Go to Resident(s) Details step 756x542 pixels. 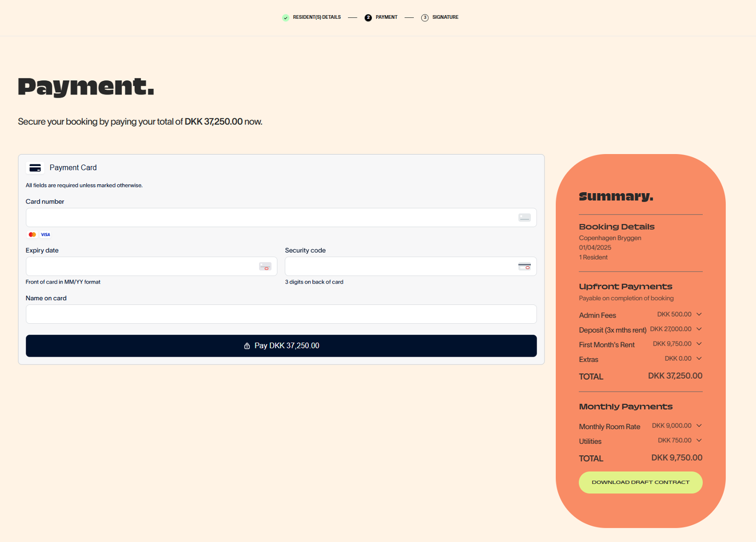(x=317, y=17)
